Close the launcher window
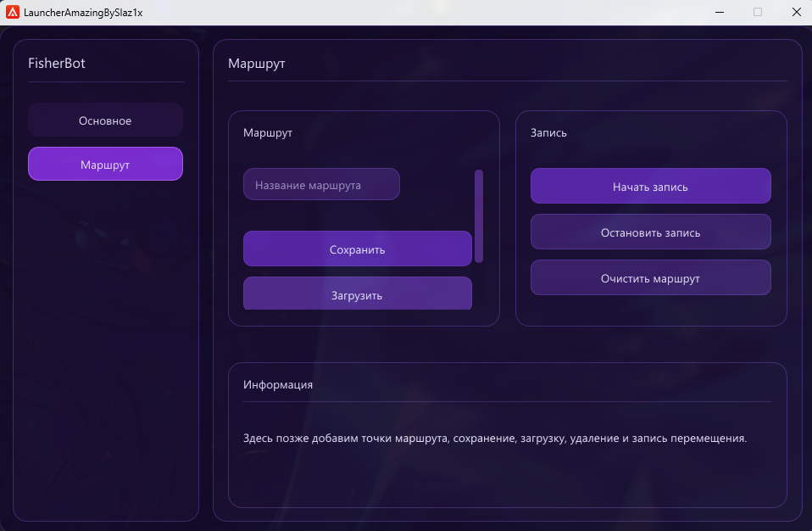812x531 pixels. tap(796, 12)
